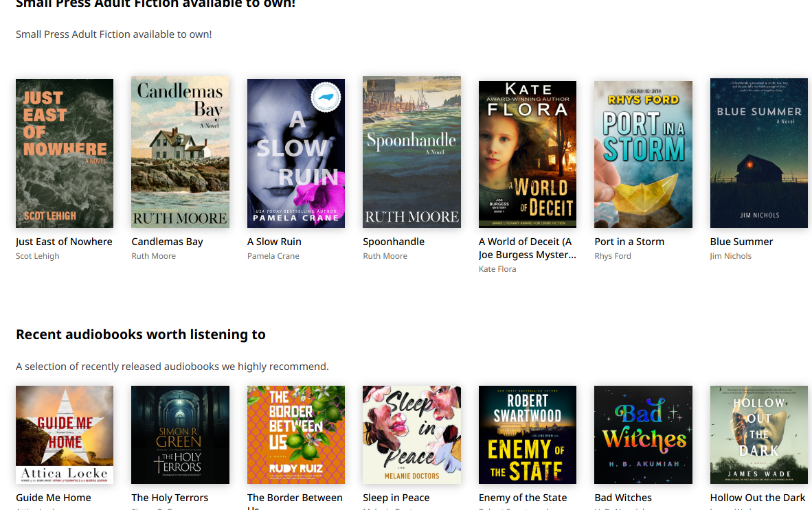Select A Slow Ruin book cover
Viewport: 812px width, 510px height.
[296, 153]
